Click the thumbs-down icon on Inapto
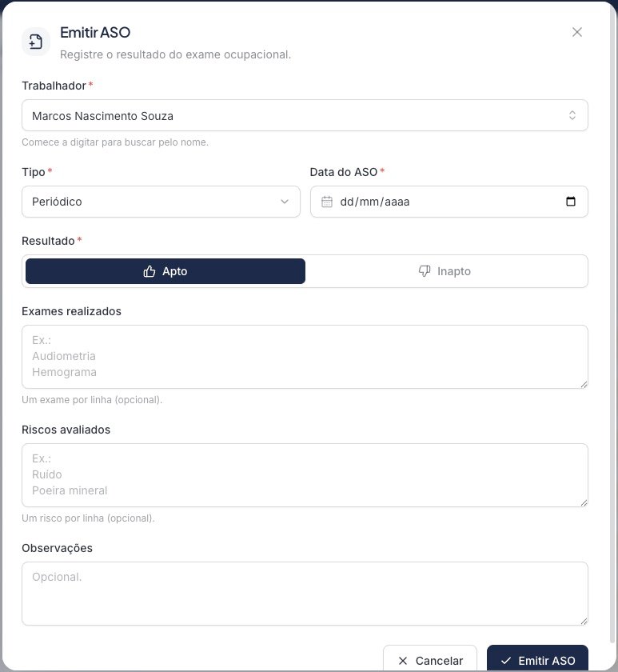The image size is (618, 672). pyautogui.click(x=425, y=271)
